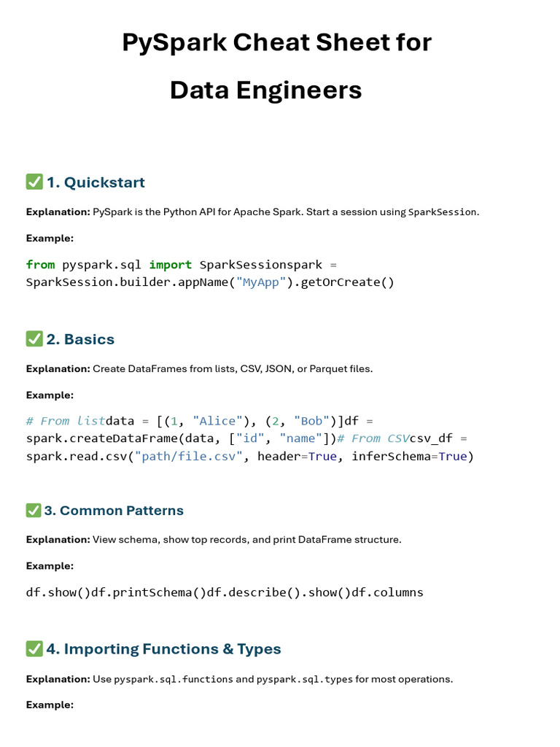Click the checkmark next to Importing Functions & Types

(x=34, y=649)
